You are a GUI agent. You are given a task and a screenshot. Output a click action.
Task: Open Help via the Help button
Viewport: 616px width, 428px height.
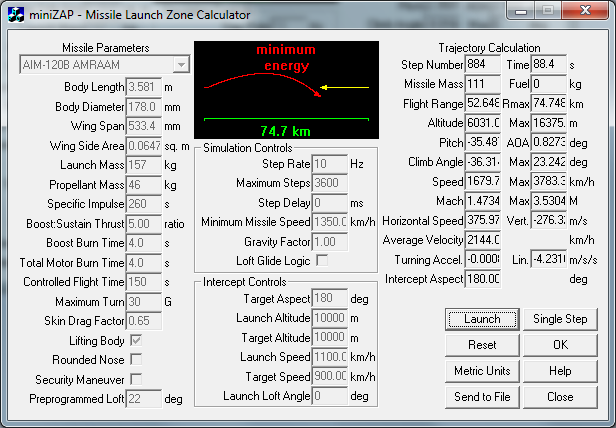(x=560, y=371)
